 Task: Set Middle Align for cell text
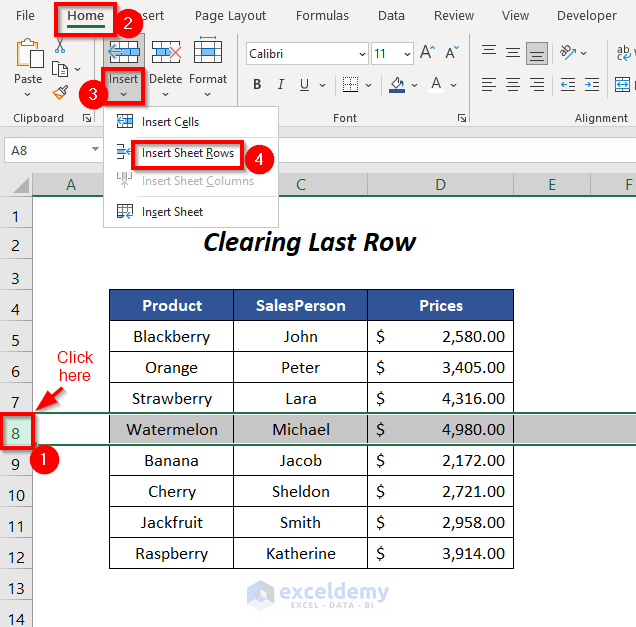[x=513, y=53]
